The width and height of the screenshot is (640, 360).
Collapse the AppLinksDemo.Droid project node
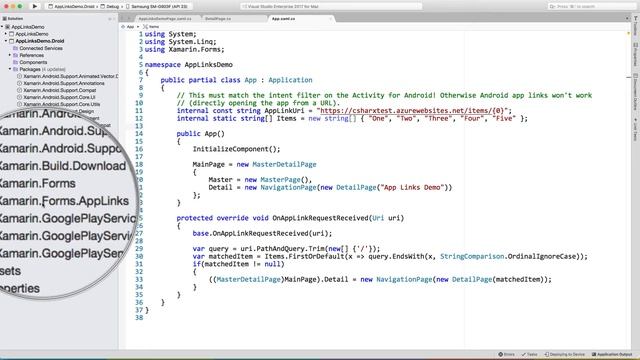tap(6, 41)
